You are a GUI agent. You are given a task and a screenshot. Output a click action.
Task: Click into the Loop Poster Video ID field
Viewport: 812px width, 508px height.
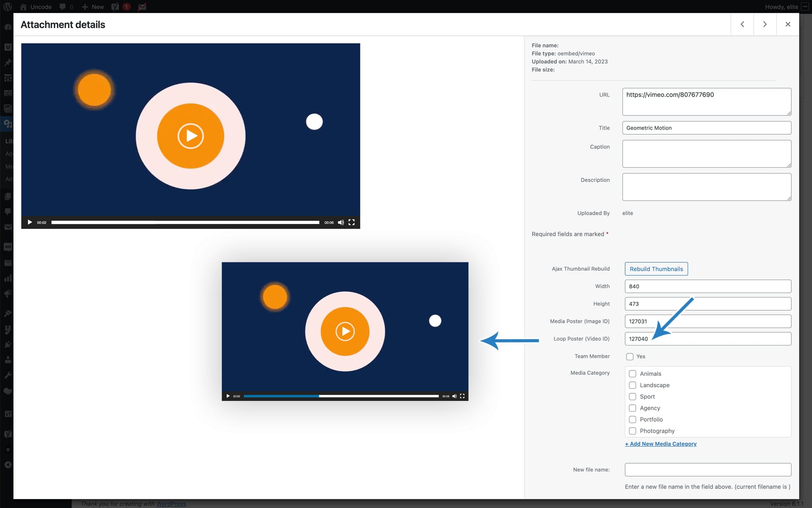click(719, 339)
